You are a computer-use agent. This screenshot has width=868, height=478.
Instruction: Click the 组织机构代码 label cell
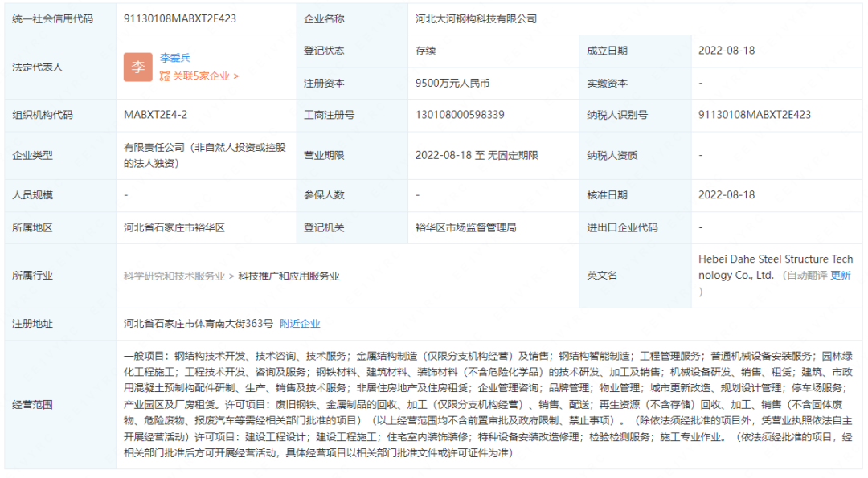(x=60, y=115)
